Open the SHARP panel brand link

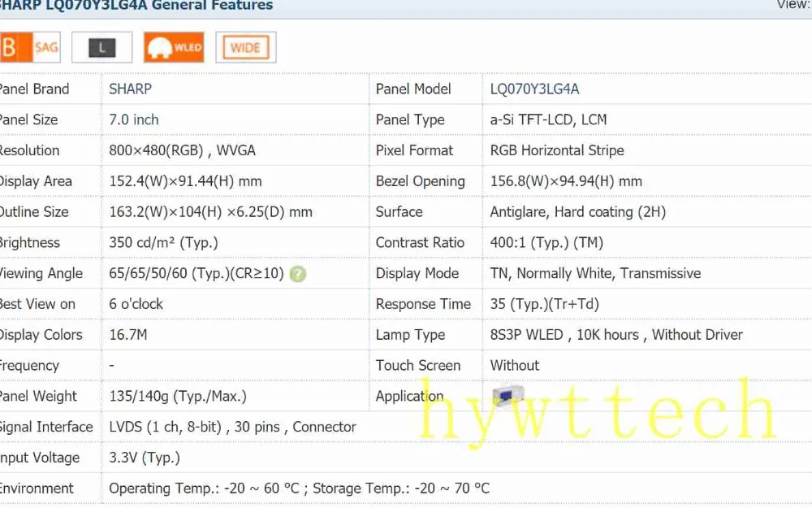[x=130, y=89]
